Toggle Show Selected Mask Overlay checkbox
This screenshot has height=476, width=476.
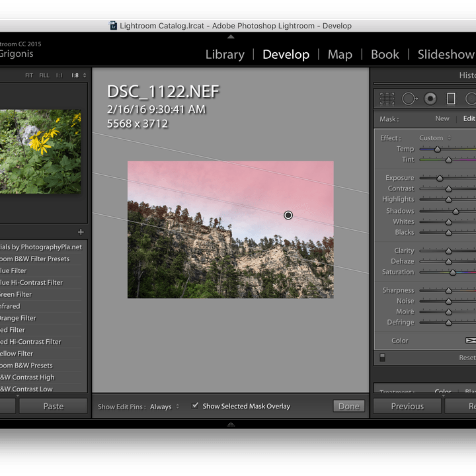coord(195,405)
